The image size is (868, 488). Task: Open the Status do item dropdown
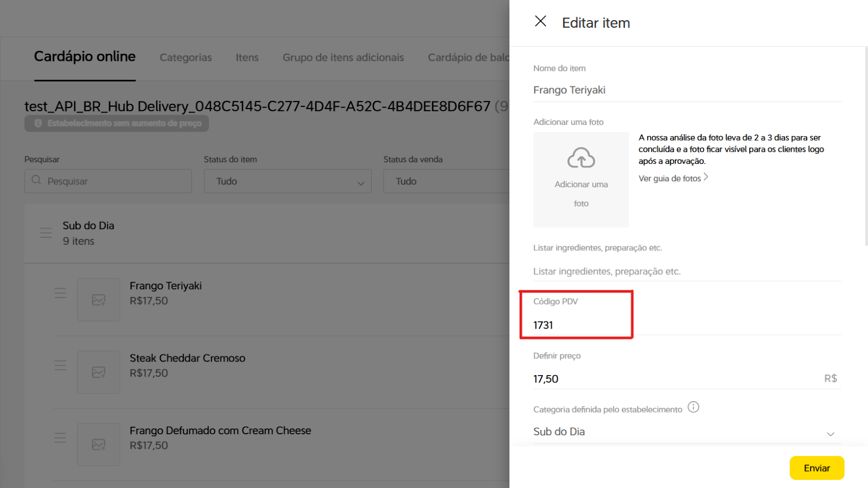(x=288, y=181)
